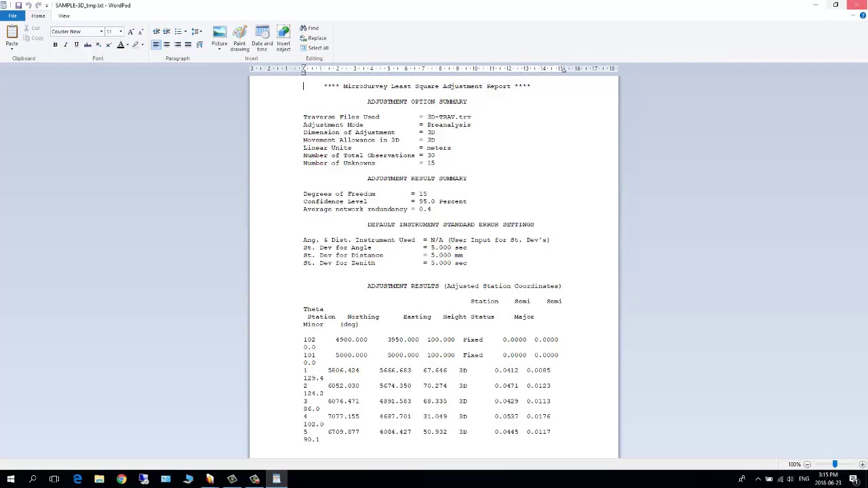Image resolution: width=868 pixels, height=488 pixels.
Task: Toggle Italic formatting
Action: click(x=65, y=45)
